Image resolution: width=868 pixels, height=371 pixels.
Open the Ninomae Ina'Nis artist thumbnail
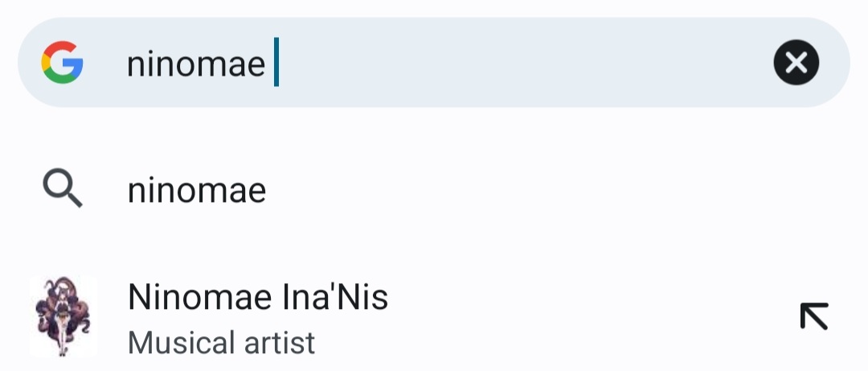tap(63, 317)
